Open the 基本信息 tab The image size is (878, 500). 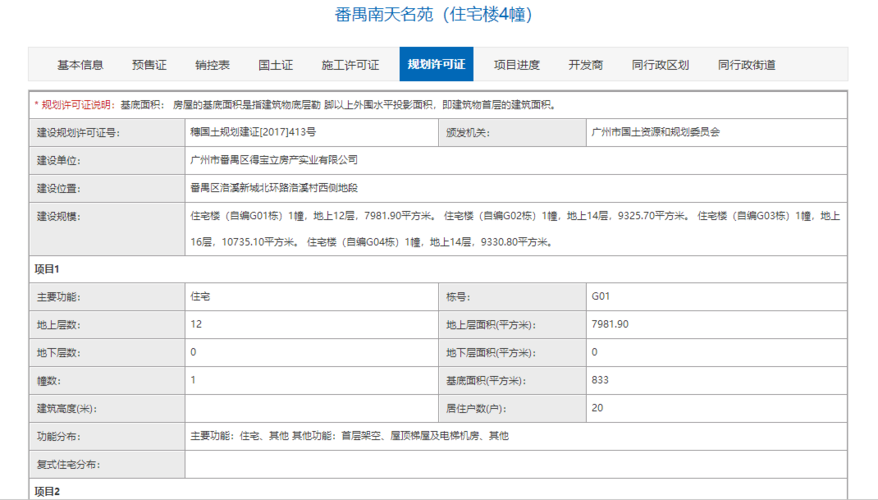[80, 65]
